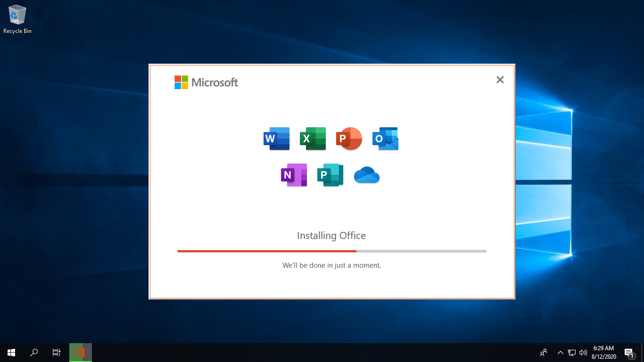Click the Word icon in the installer

coord(277,139)
